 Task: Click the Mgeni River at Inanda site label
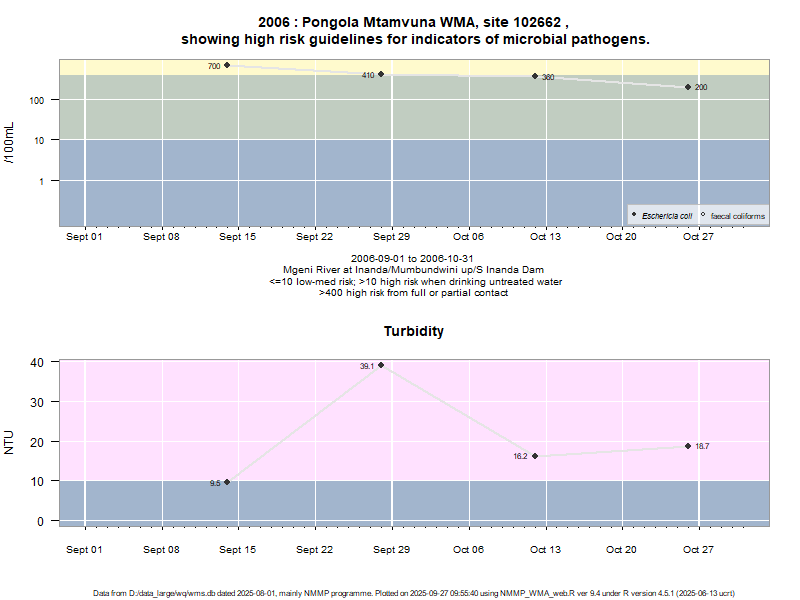pyautogui.click(x=414, y=270)
